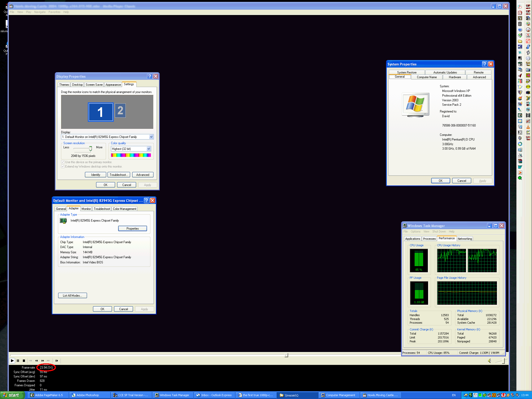
Task: Switch to the Computer Name tab
Action: pos(427,77)
